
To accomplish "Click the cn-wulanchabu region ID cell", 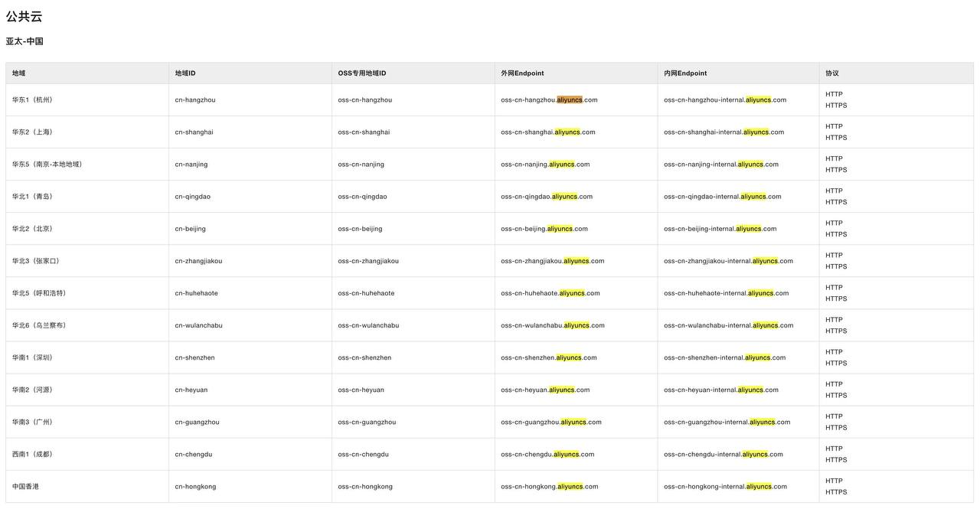I will [198, 325].
